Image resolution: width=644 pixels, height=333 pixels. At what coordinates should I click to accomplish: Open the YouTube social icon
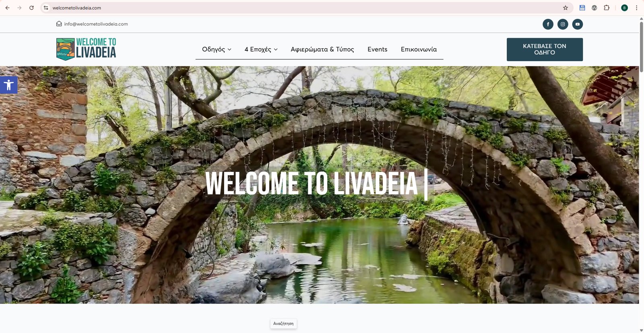(x=578, y=24)
